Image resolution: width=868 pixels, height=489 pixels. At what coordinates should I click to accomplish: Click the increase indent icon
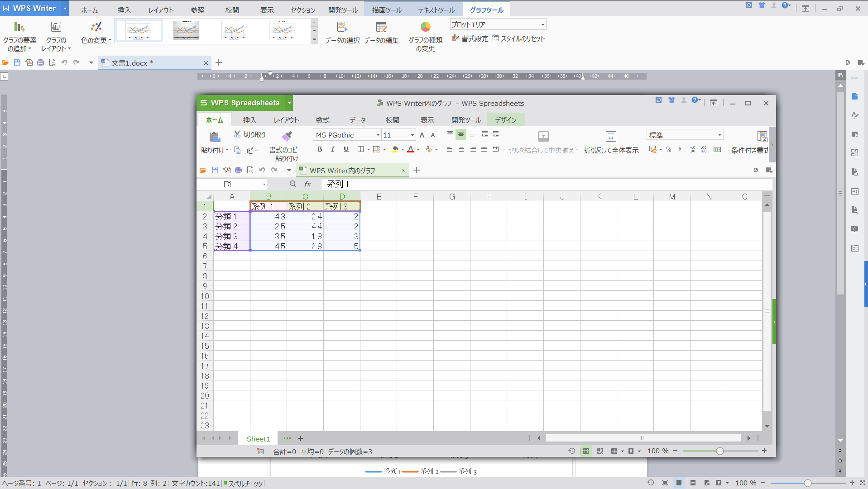point(496,134)
